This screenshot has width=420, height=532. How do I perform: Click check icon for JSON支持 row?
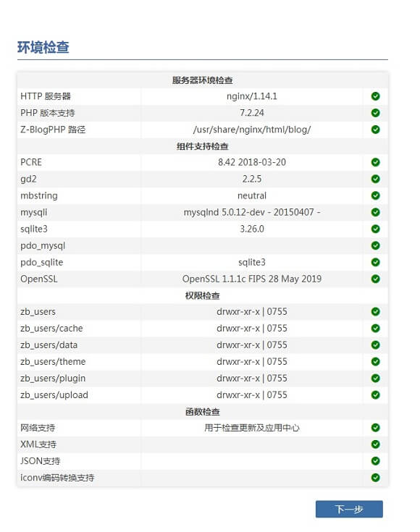375,461
